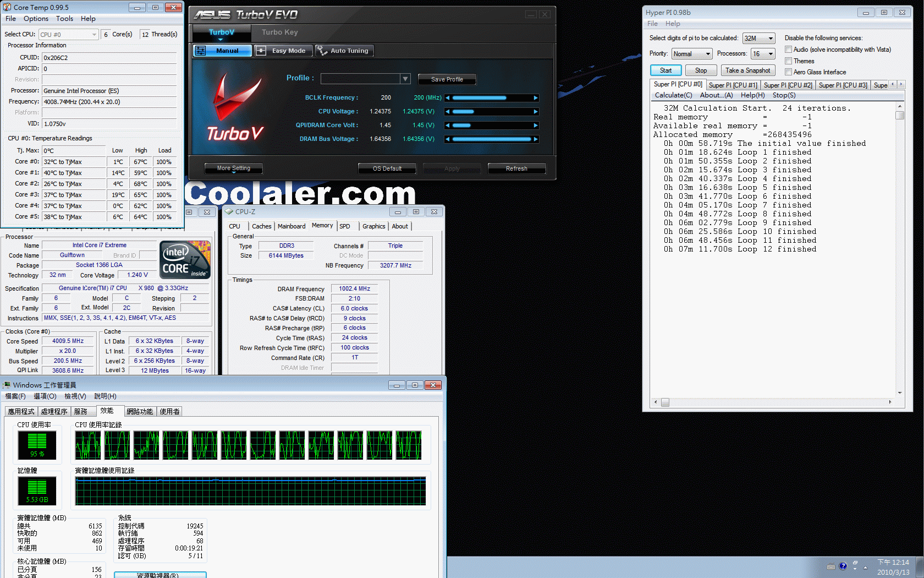Viewport: 924px width, 578px height.
Task: Open Calculate(C) menu in Super PI
Action: pos(673,95)
